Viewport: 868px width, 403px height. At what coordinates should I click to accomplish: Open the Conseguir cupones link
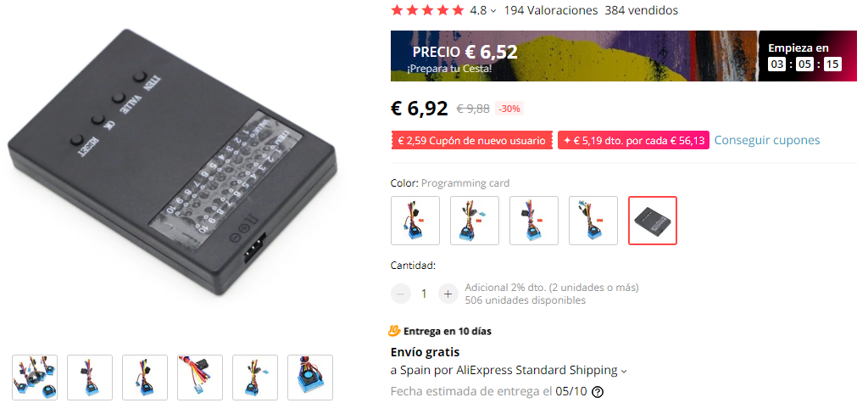tap(766, 140)
